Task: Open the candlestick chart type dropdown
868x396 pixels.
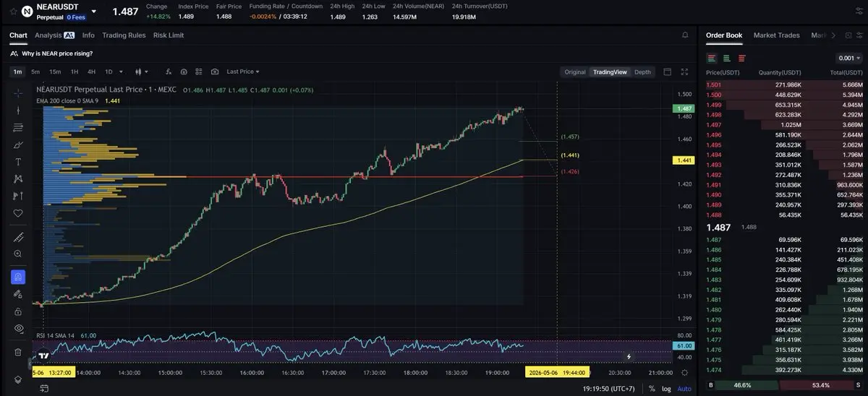Action: click(x=141, y=72)
